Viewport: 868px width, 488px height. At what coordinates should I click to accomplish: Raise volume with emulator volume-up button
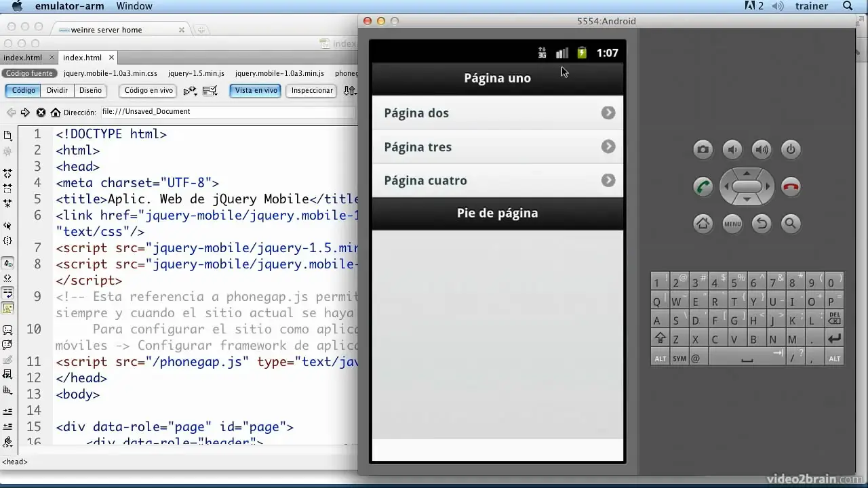[x=762, y=150]
